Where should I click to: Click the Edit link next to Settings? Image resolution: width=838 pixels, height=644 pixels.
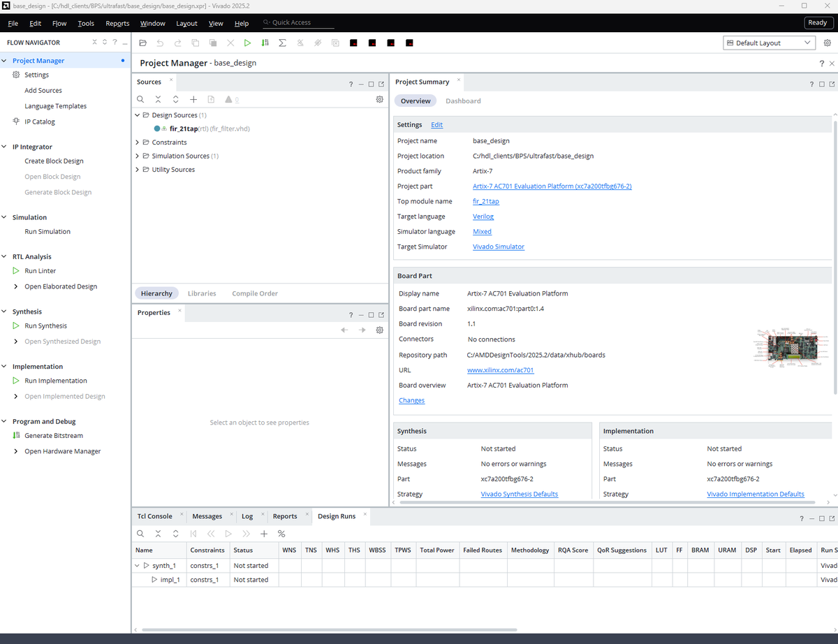tap(436, 125)
